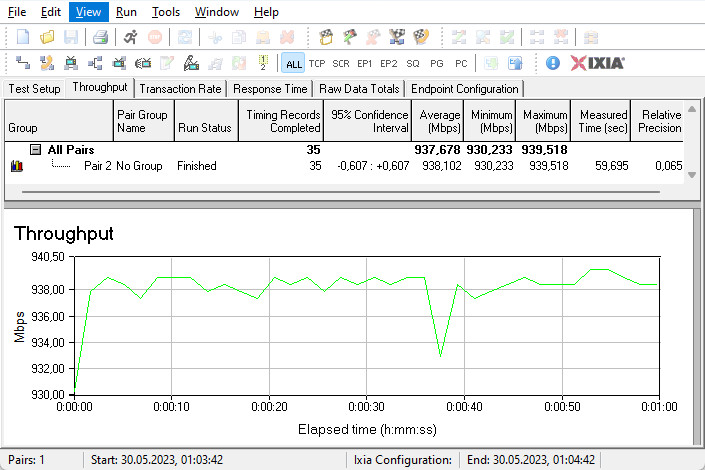Screen dimensions: 705x470
Task: Toggle the PG filter button
Action: pyautogui.click(x=437, y=63)
